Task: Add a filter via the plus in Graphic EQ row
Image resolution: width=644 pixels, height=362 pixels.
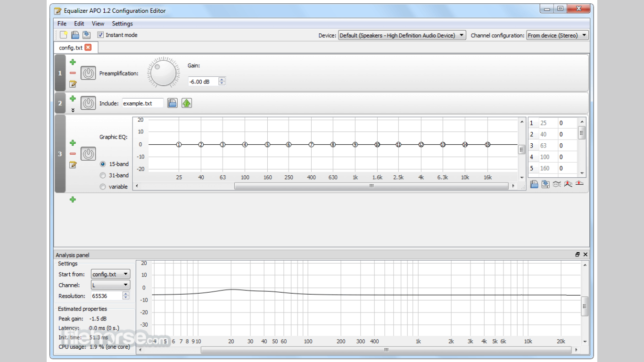Action: coord(73,143)
